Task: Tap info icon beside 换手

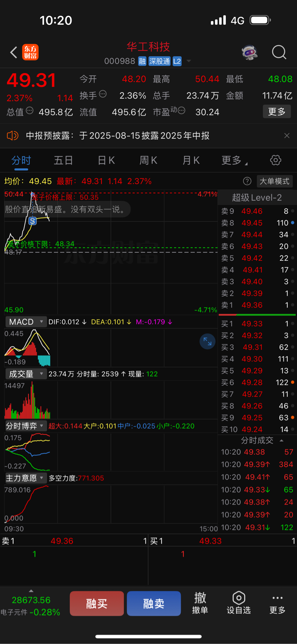Action: (103, 94)
